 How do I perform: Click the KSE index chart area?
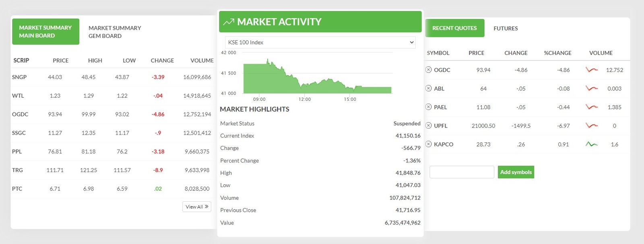(x=317, y=77)
